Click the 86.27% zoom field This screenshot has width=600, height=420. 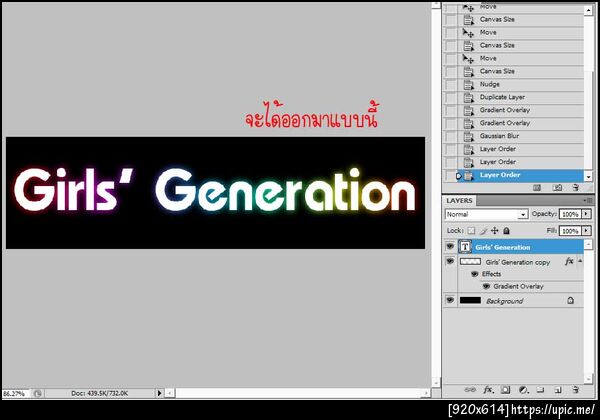[15, 393]
